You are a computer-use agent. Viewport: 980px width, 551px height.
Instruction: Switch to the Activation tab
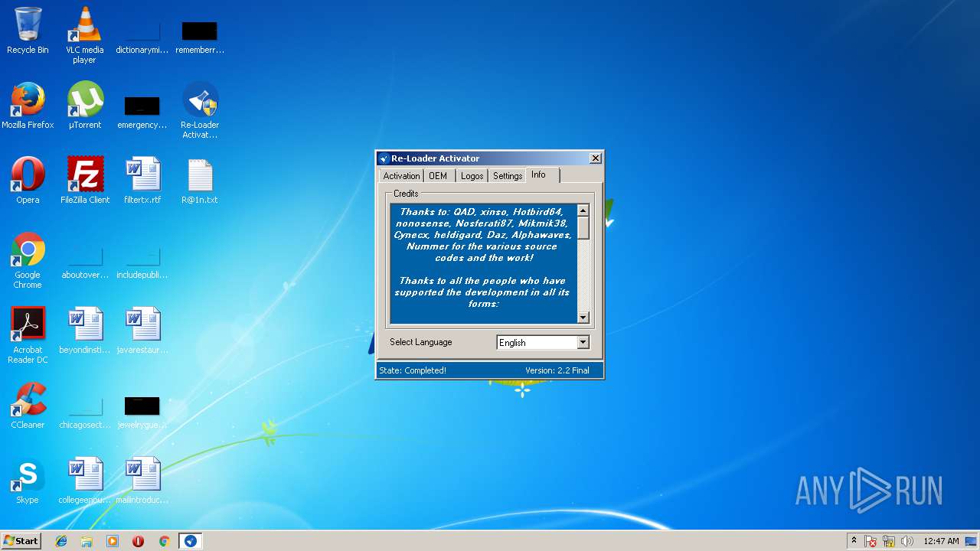tap(401, 176)
